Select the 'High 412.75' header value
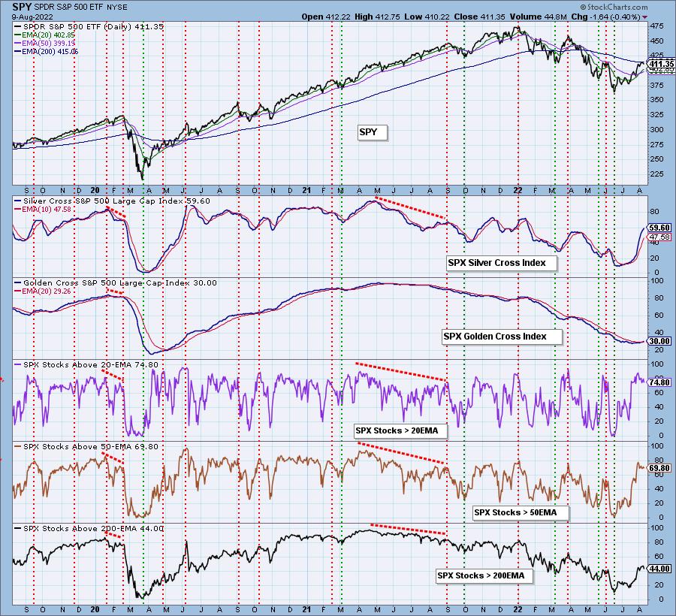The height and width of the screenshot is (616, 676). click(x=377, y=17)
